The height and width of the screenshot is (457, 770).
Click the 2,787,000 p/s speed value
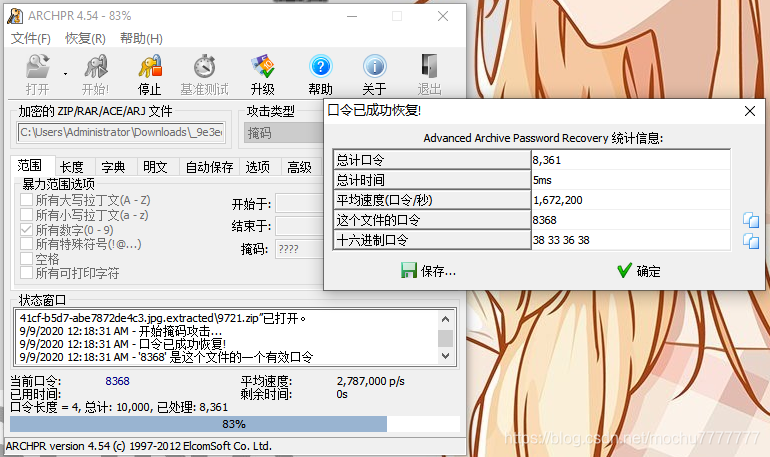tap(370, 381)
